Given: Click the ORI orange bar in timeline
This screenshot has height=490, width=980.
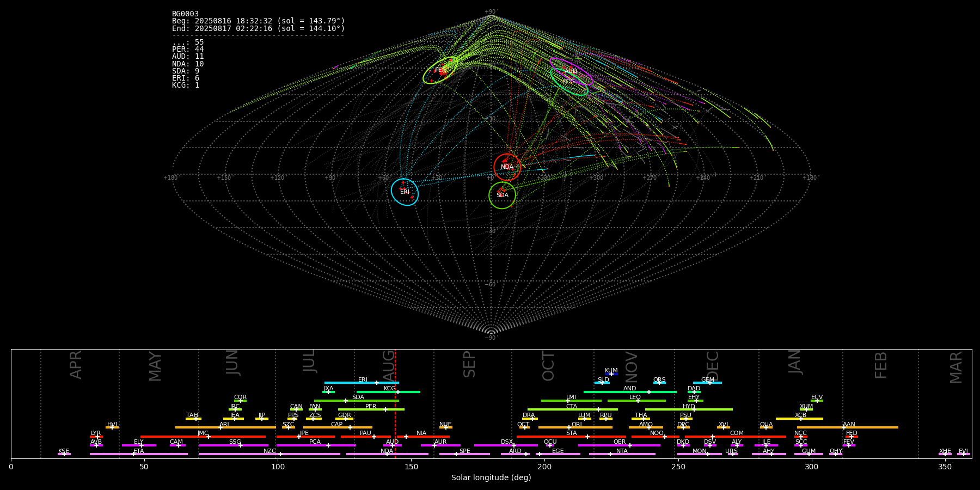Looking at the screenshot, I should pos(575,427).
